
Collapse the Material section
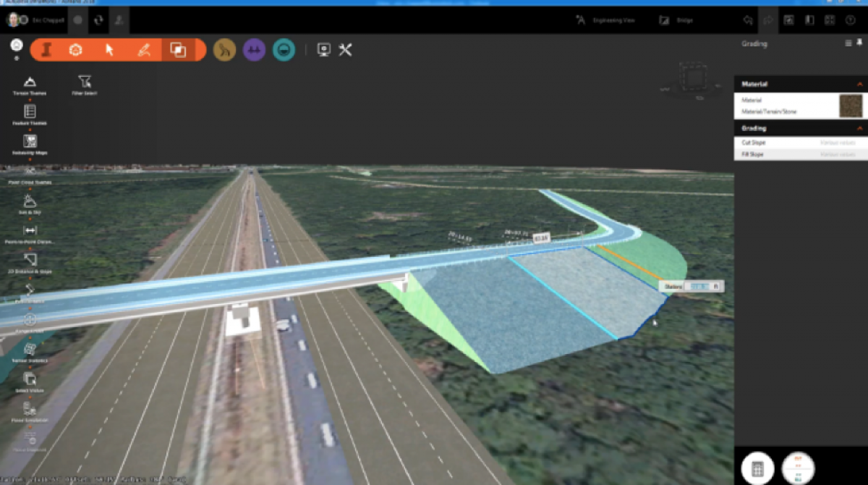(859, 85)
